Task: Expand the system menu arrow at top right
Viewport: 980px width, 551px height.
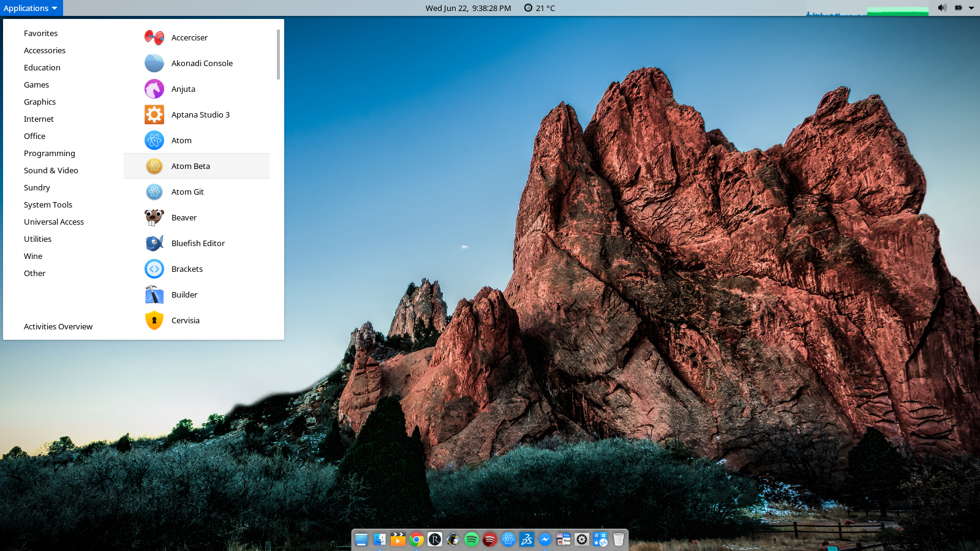Action: [971, 8]
